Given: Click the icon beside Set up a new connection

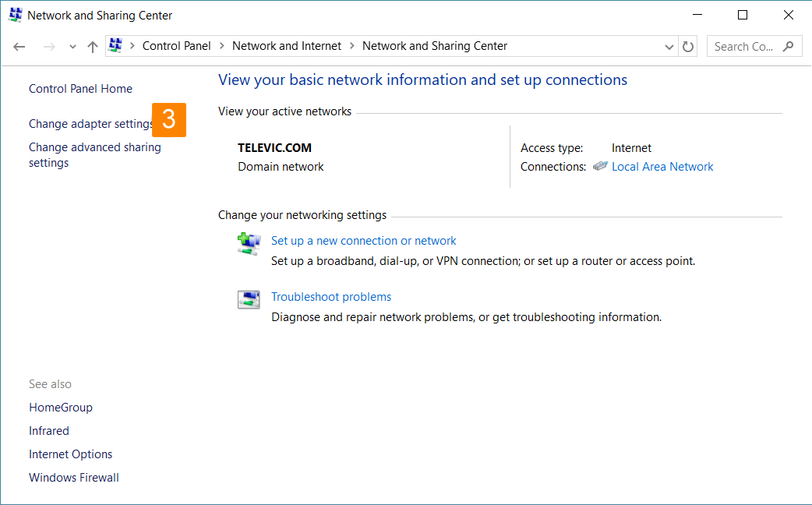Looking at the screenshot, I should pos(248,244).
